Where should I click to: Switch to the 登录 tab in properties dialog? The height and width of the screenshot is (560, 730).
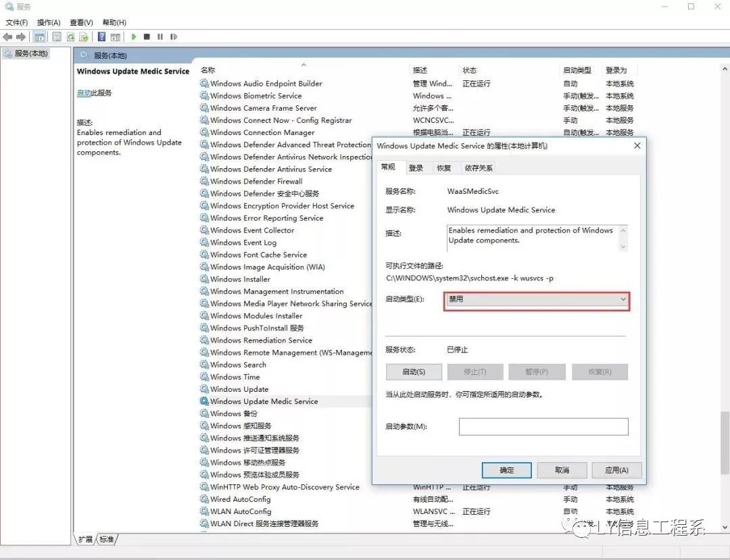pos(416,168)
